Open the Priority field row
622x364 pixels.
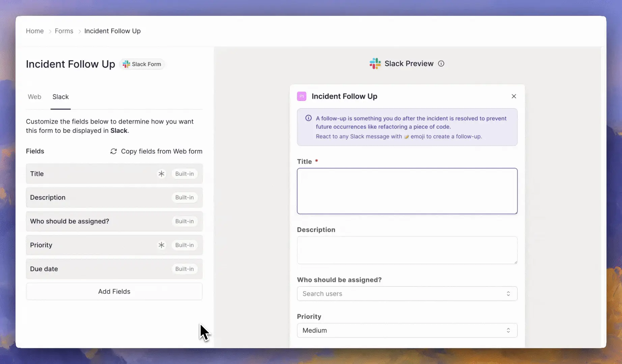coord(114,245)
